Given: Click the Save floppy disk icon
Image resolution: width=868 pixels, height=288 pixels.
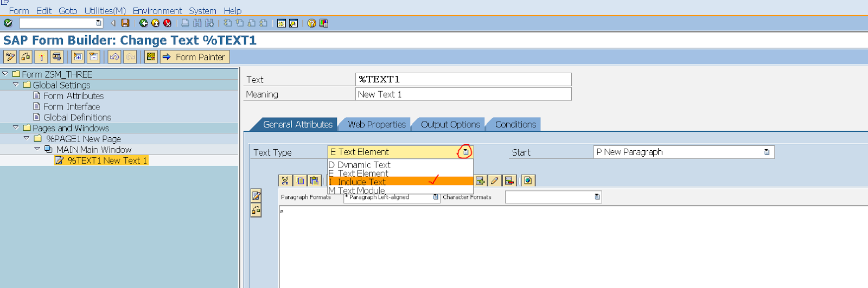Looking at the screenshot, I should coord(125,23).
